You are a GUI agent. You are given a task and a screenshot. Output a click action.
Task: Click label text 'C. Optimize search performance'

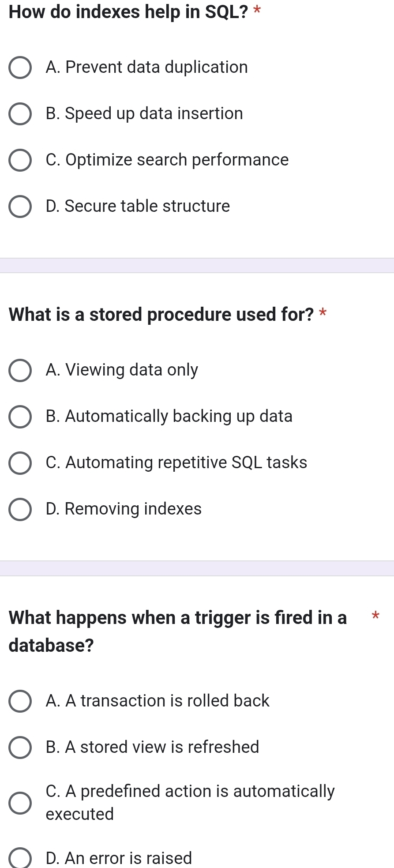167,160
